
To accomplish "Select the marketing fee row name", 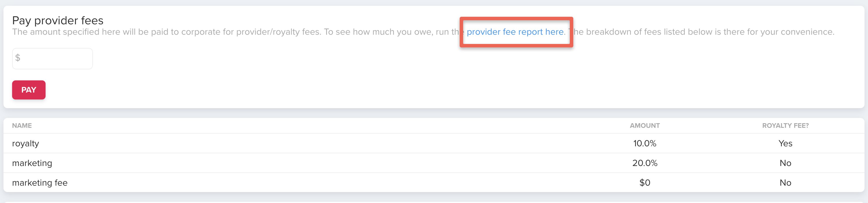I will coord(40,183).
